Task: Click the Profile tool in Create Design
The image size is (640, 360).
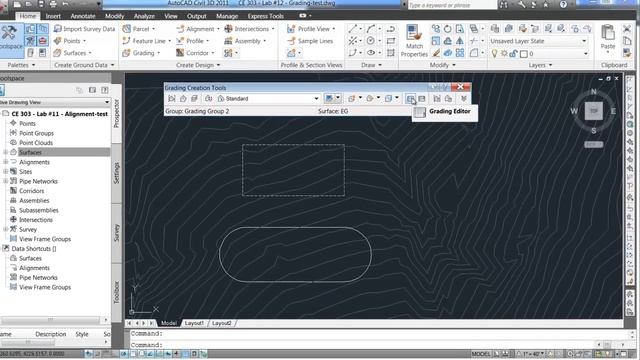Action: tap(193, 41)
